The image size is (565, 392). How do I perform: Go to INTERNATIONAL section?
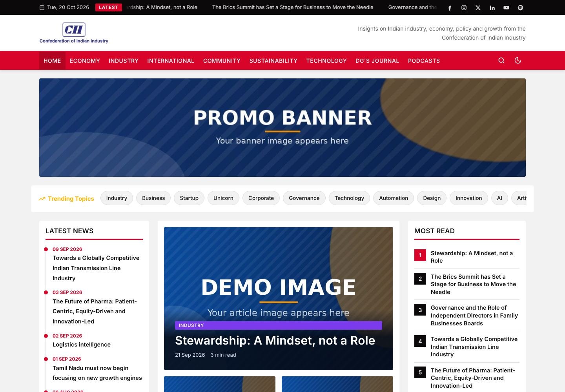(x=171, y=61)
